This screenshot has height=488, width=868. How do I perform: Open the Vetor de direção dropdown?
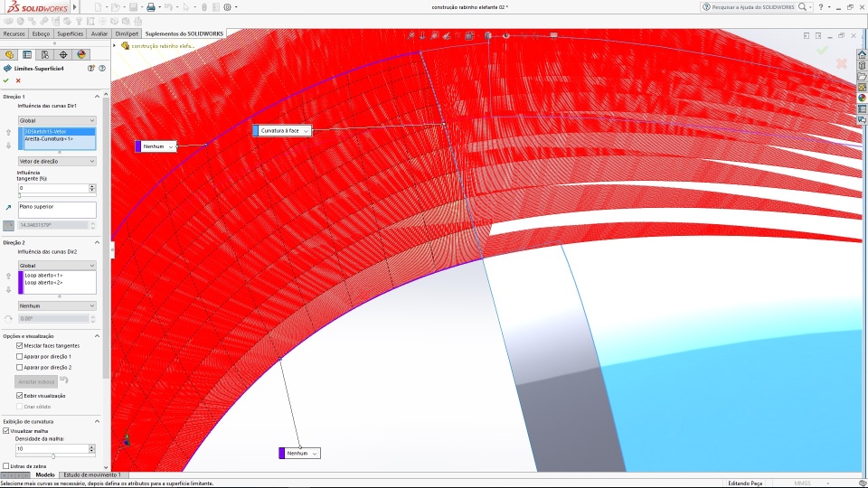pyautogui.click(x=57, y=161)
